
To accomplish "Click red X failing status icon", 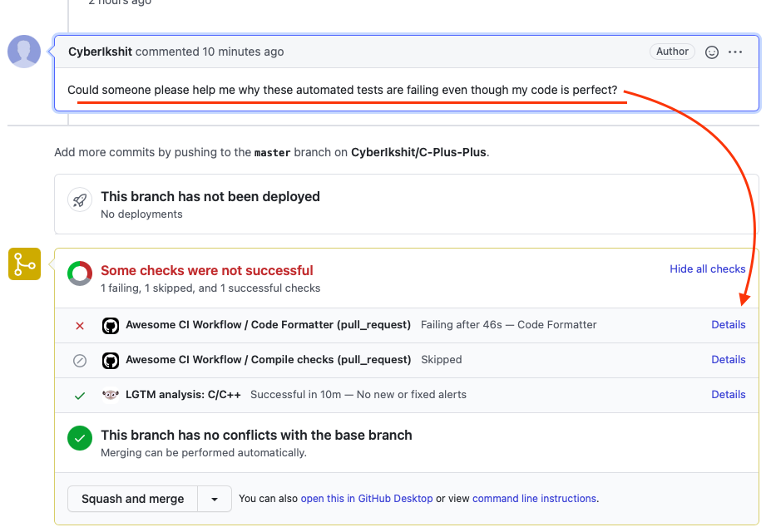I will [x=80, y=326].
